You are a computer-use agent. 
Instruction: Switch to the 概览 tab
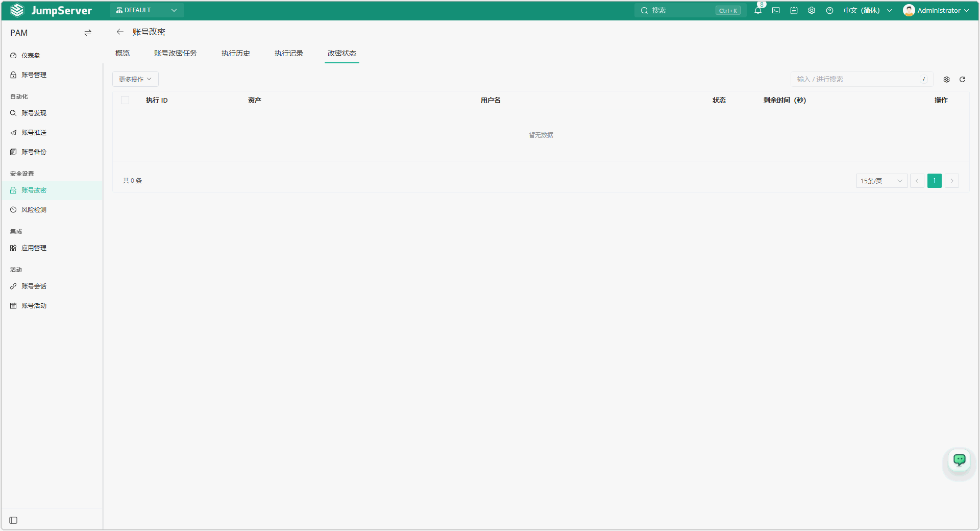(122, 53)
